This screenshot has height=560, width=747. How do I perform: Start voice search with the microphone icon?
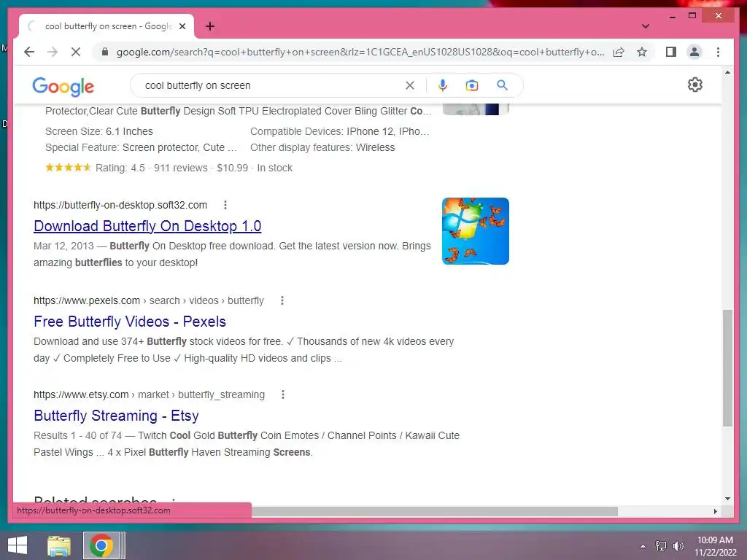tap(443, 85)
